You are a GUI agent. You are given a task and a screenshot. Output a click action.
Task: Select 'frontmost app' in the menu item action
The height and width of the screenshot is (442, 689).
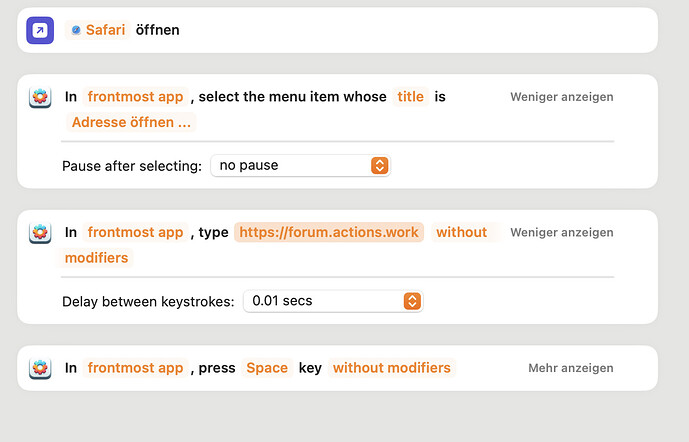135,97
